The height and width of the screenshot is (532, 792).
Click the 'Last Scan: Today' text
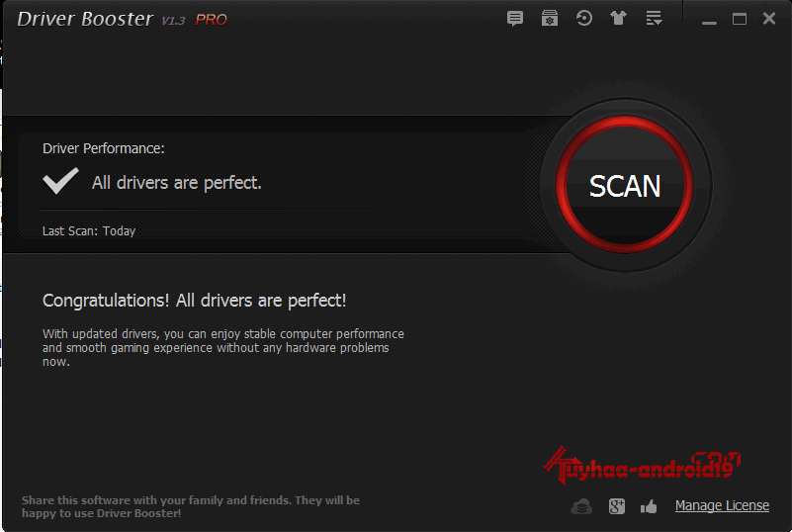coord(89,230)
